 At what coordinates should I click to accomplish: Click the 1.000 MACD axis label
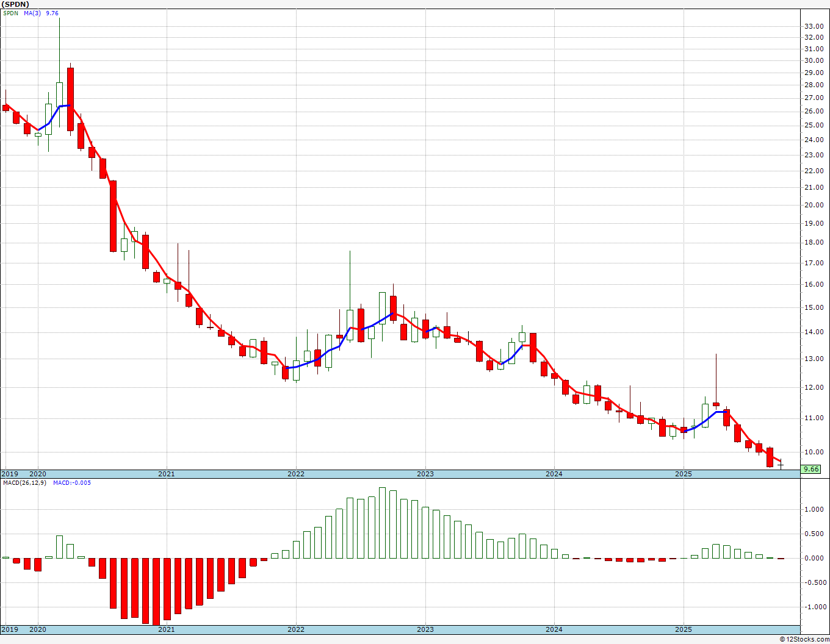815,509
